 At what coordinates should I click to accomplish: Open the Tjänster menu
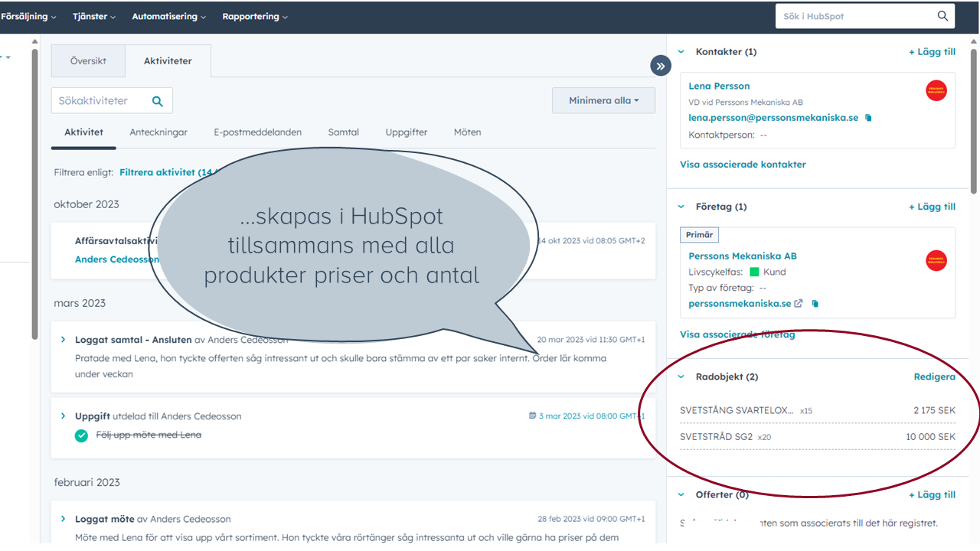point(94,16)
